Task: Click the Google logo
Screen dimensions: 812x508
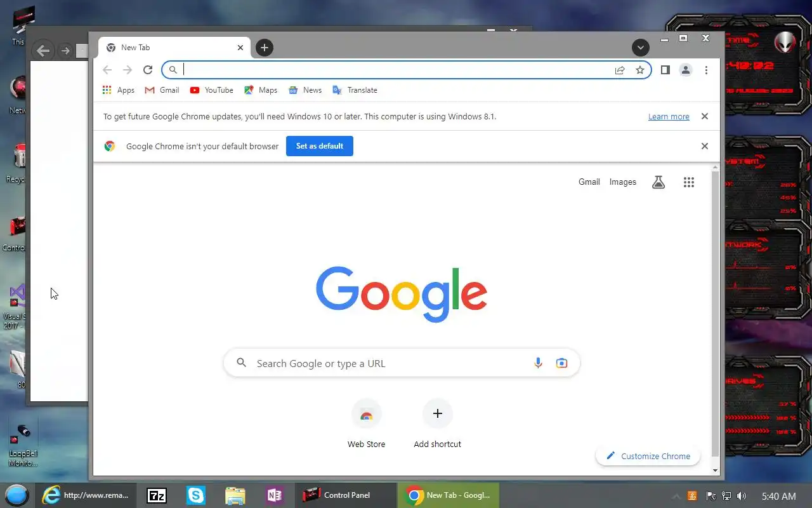Action: coord(402,294)
